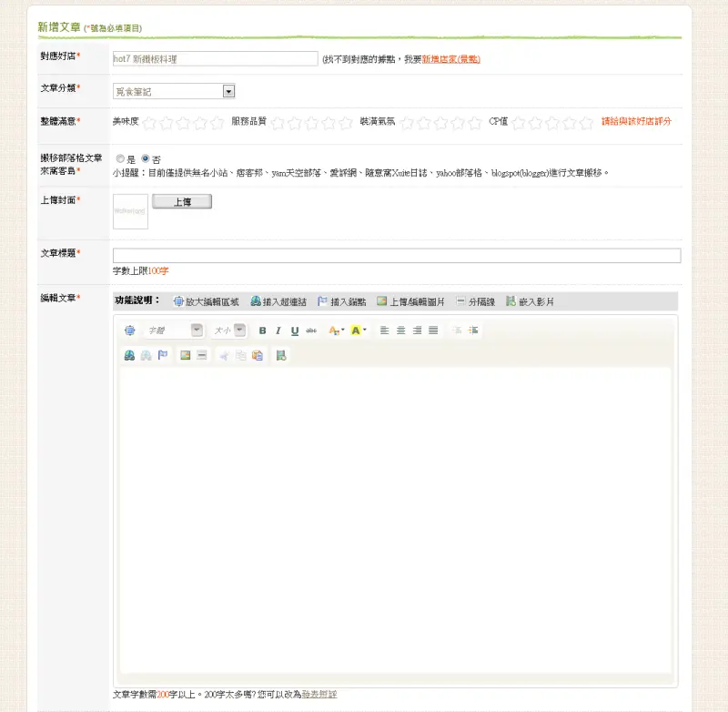Click the insert hyperlink globe icon in toolbar

pos(129,355)
